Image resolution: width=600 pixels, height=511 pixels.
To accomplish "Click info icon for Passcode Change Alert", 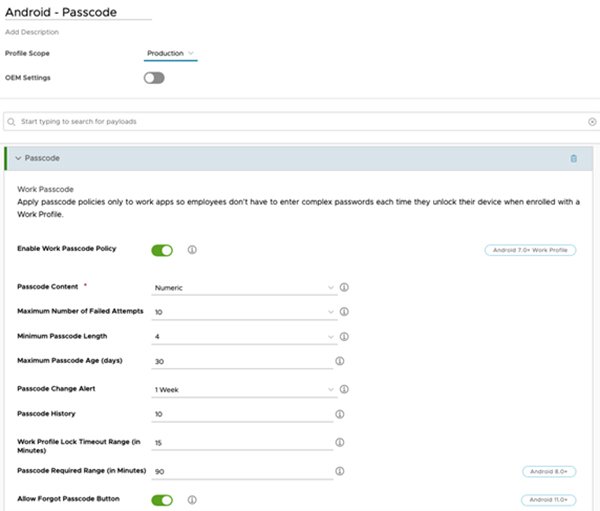I will click(344, 390).
